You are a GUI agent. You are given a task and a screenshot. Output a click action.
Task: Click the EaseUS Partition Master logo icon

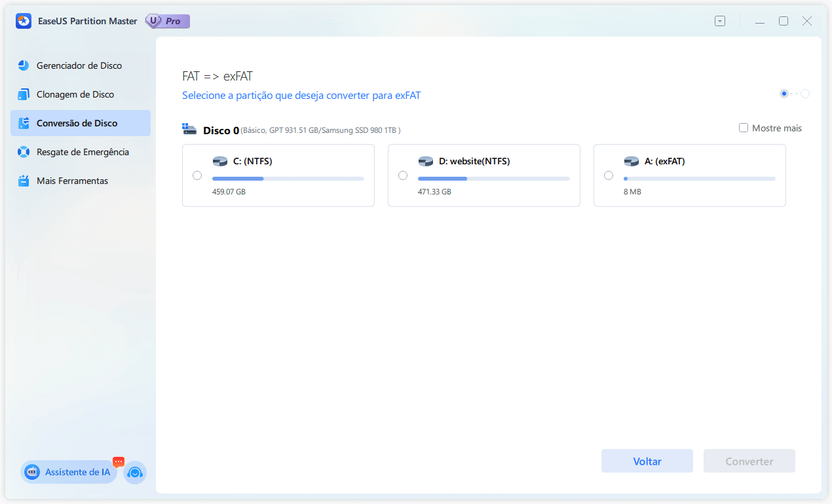[24, 21]
